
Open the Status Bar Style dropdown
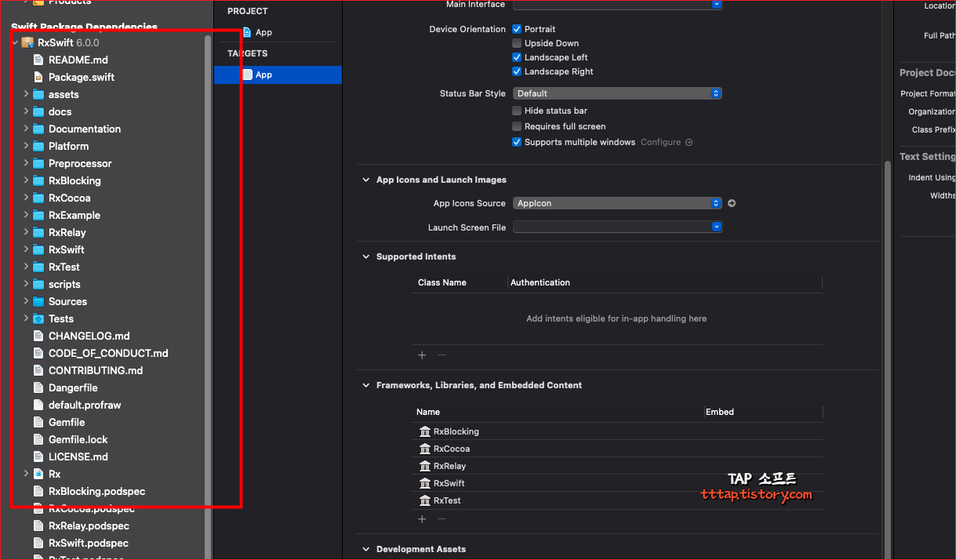(x=617, y=93)
